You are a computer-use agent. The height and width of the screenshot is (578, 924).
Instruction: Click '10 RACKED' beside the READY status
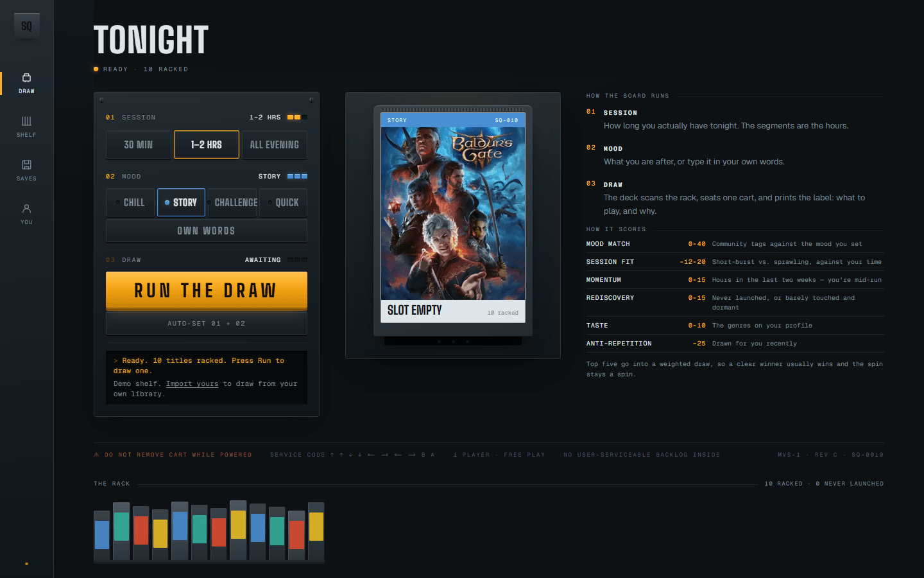click(x=166, y=69)
